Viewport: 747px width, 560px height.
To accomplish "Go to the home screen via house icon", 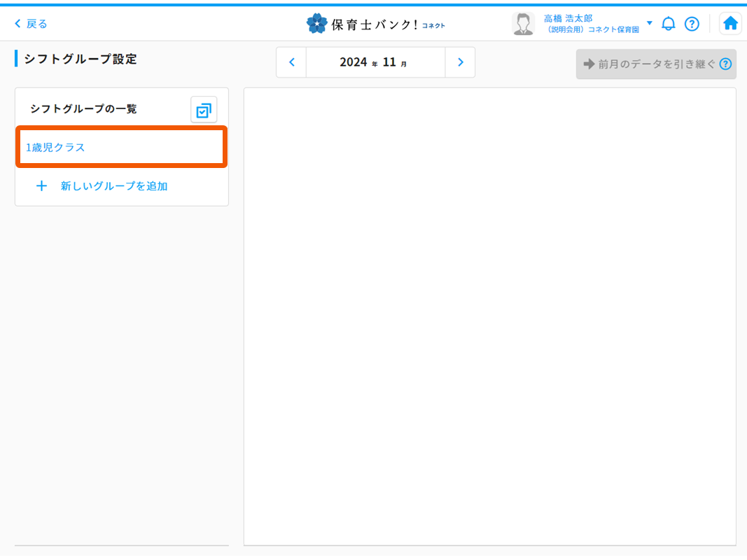I will click(730, 24).
